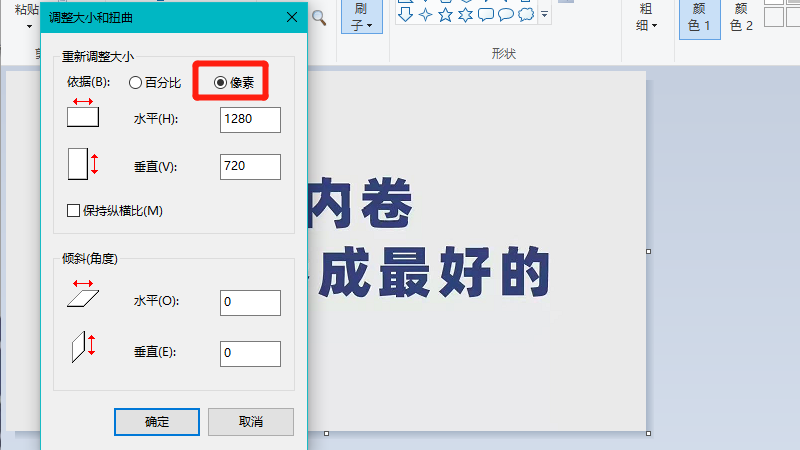Screen dimensions: 800x450
Task: Expand the shapes gallery more arrow
Action: click(x=544, y=15)
